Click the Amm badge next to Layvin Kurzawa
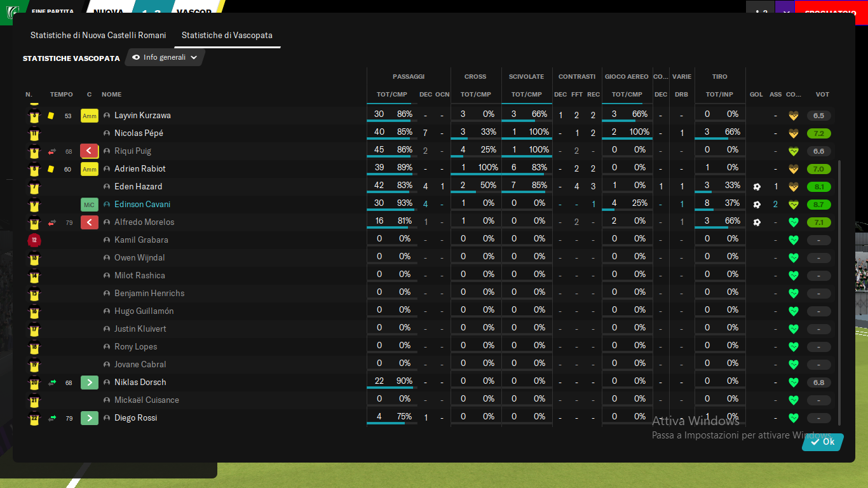The height and width of the screenshot is (488, 868). (90, 116)
